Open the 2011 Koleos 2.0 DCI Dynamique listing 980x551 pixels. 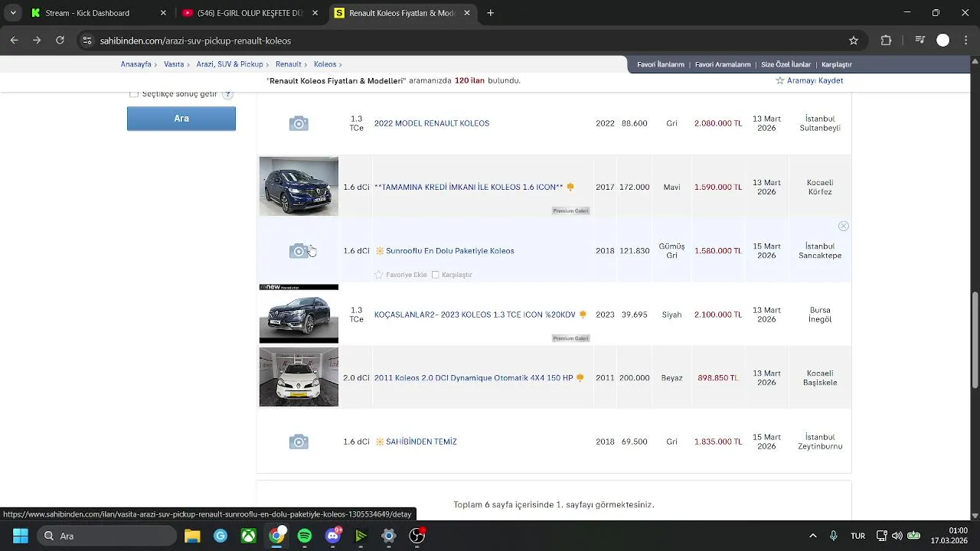473,378
